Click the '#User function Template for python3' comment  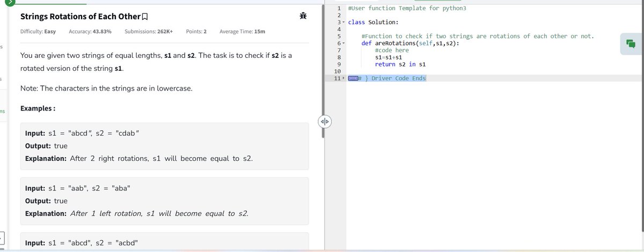[407, 9]
